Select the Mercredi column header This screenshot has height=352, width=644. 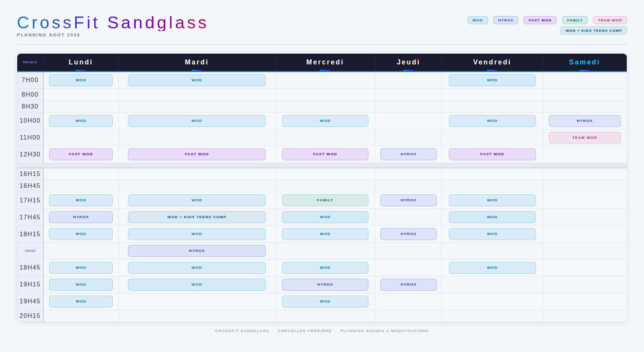325,62
